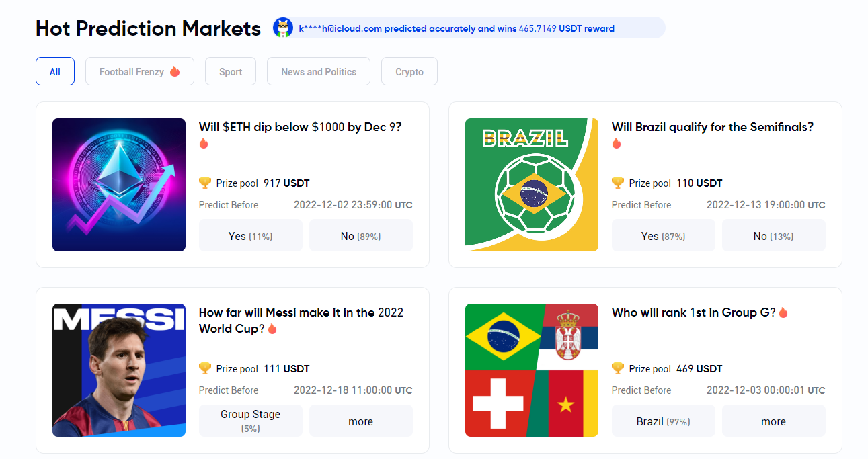This screenshot has width=868, height=459.
Task: Pick Yes (87%) for Brazil Semifinals
Action: point(663,236)
